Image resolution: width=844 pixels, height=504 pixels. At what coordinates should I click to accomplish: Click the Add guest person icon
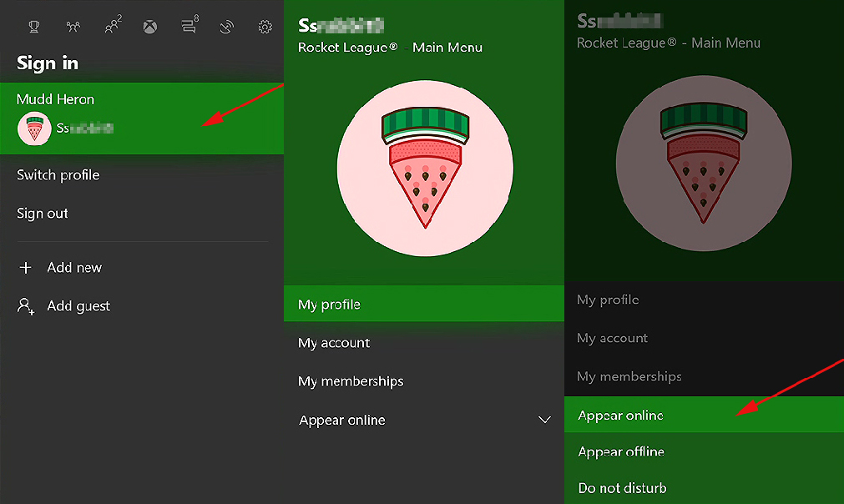(x=26, y=306)
